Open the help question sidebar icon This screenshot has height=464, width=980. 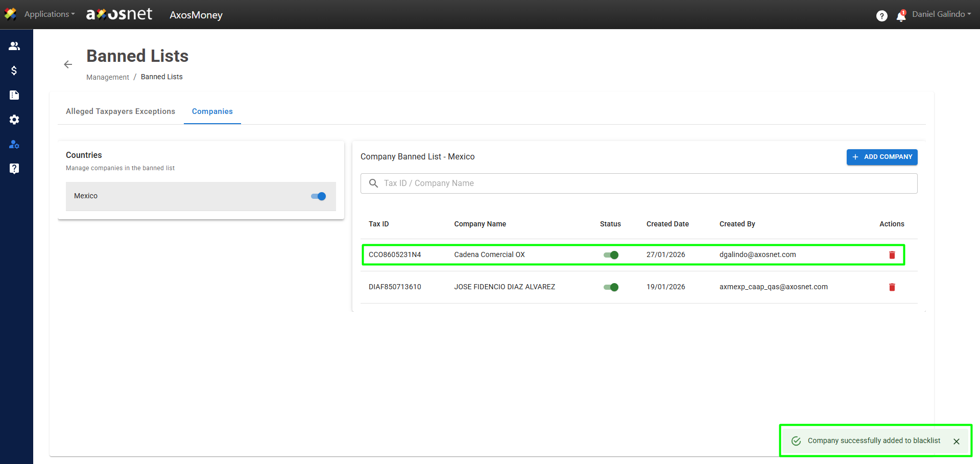[14, 169]
